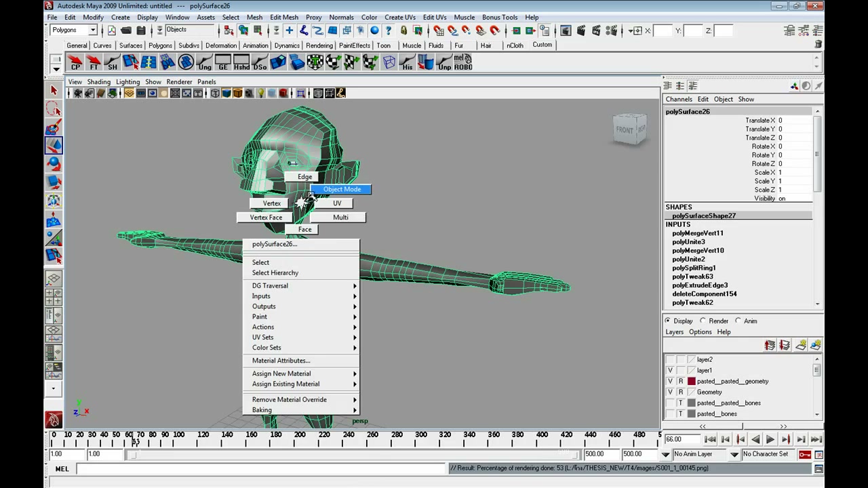Click the pasted__pasted__geometry red color swatch

coord(692,382)
